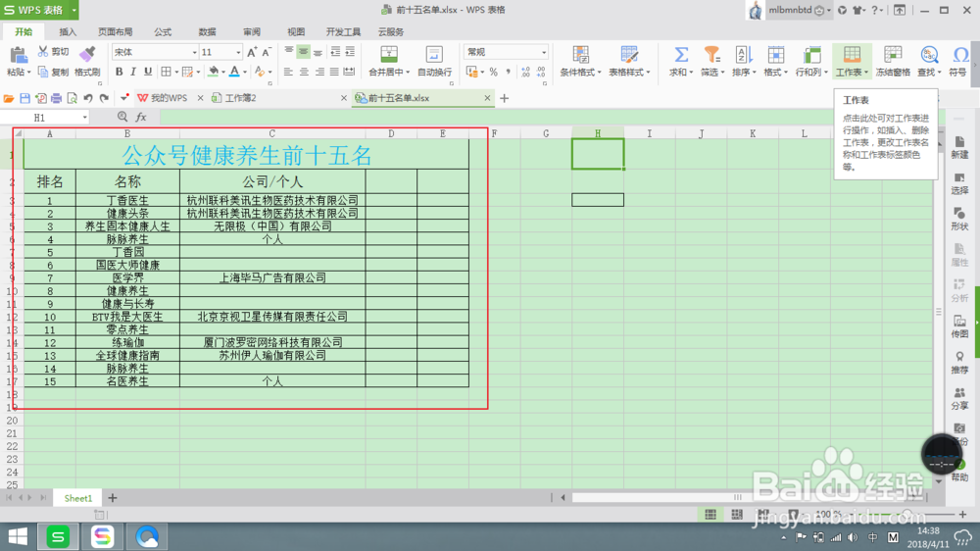Switch to normal view in status bar
Viewport: 980px width, 551px height.
[710, 514]
